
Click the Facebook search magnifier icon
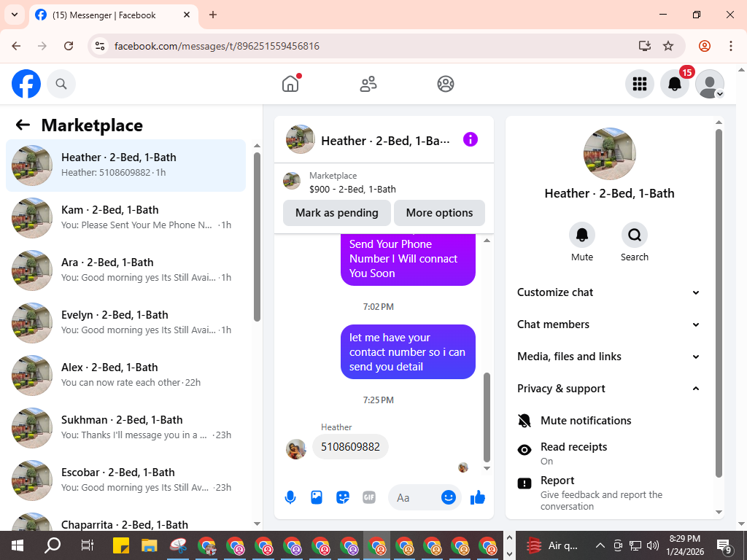61,85
